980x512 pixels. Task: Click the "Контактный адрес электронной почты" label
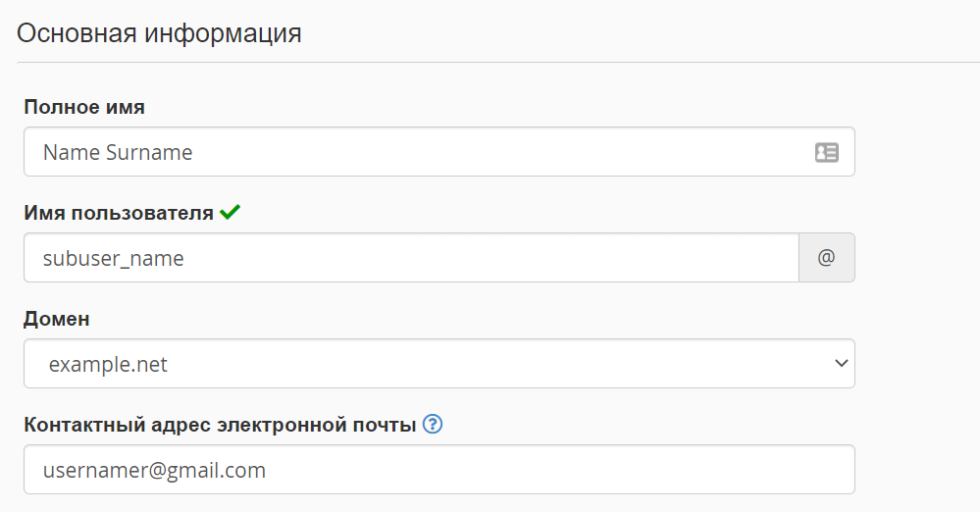coord(221,425)
